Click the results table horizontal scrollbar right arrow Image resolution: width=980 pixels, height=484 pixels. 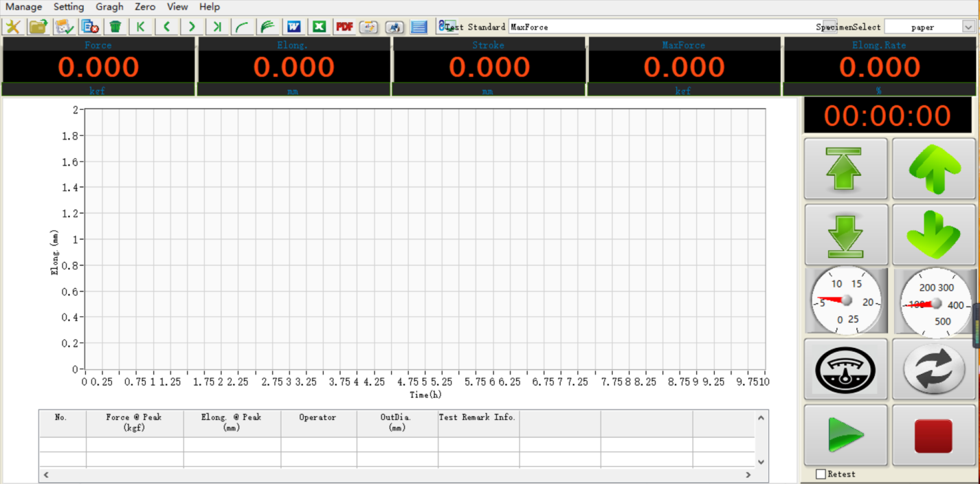(x=748, y=475)
